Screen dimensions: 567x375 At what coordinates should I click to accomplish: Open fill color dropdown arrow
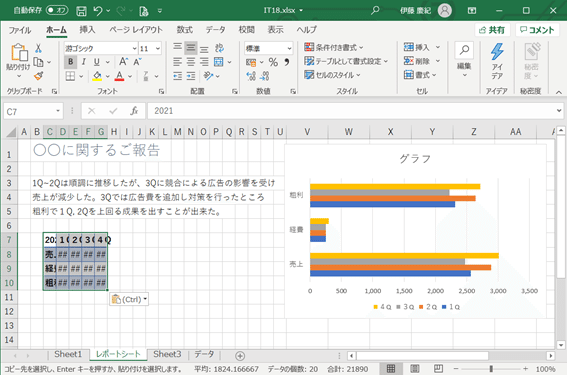click(x=107, y=76)
